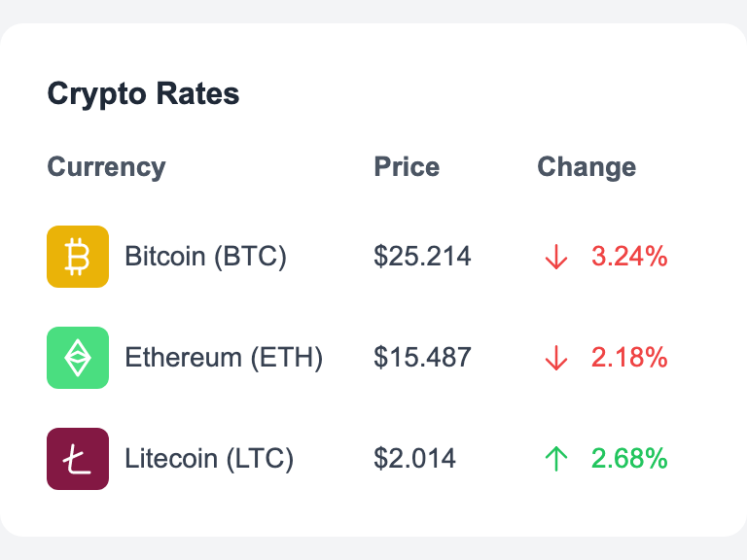Click the maroon Litecoin logo icon
This screenshot has height=560, width=747.
point(78,459)
